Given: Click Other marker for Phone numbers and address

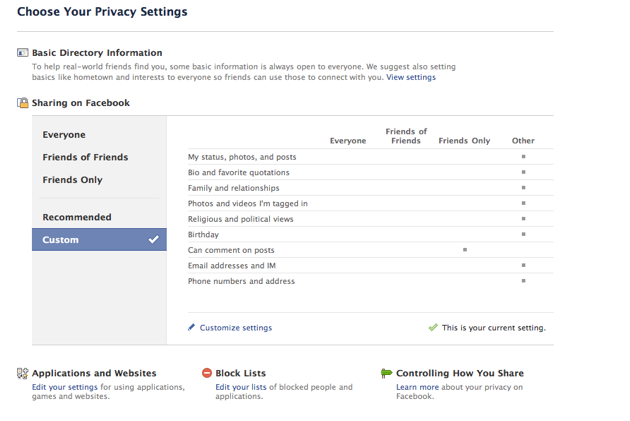Looking at the screenshot, I should point(523,281).
